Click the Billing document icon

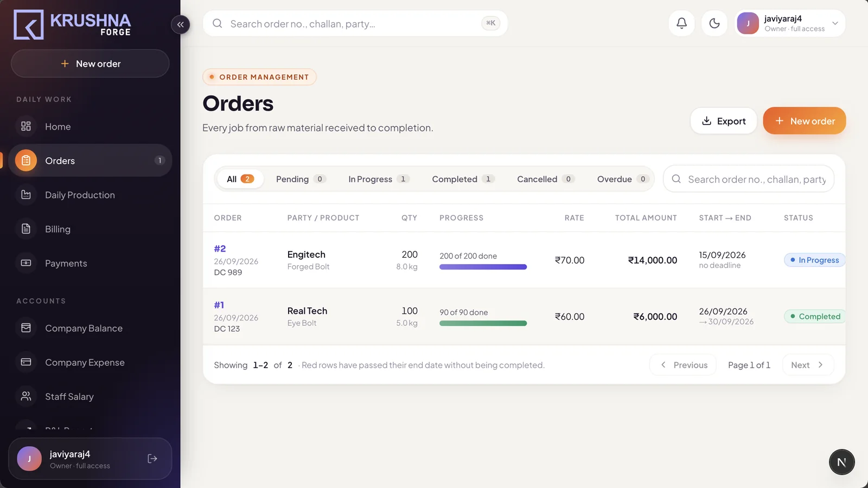pos(26,229)
